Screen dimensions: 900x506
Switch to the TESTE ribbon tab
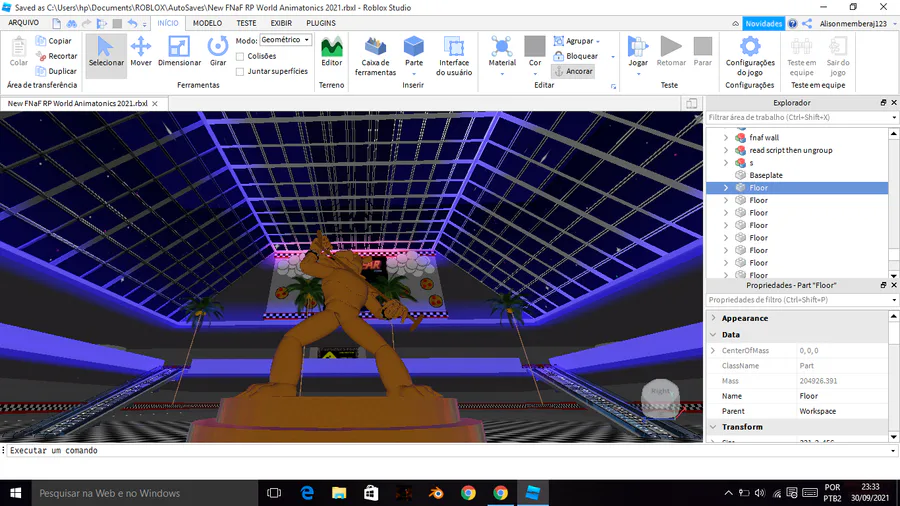click(x=246, y=23)
